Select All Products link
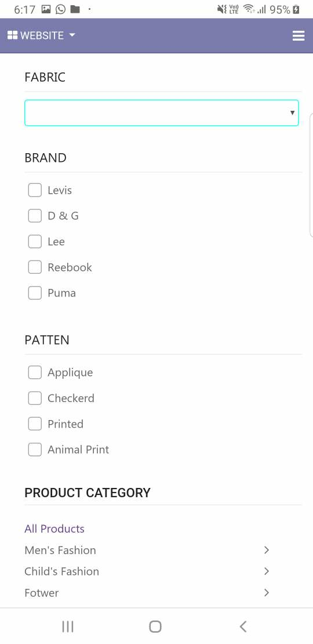The height and width of the screenshot is (644, 313). (54, 529)
